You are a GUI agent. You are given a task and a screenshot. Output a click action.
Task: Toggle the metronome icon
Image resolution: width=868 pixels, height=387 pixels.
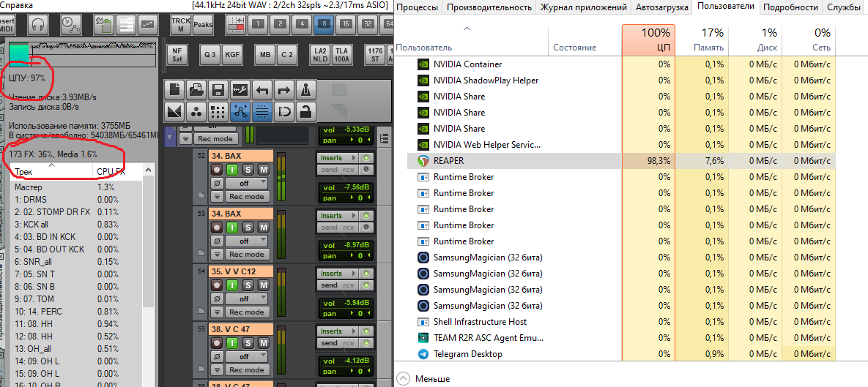[305, 89]
